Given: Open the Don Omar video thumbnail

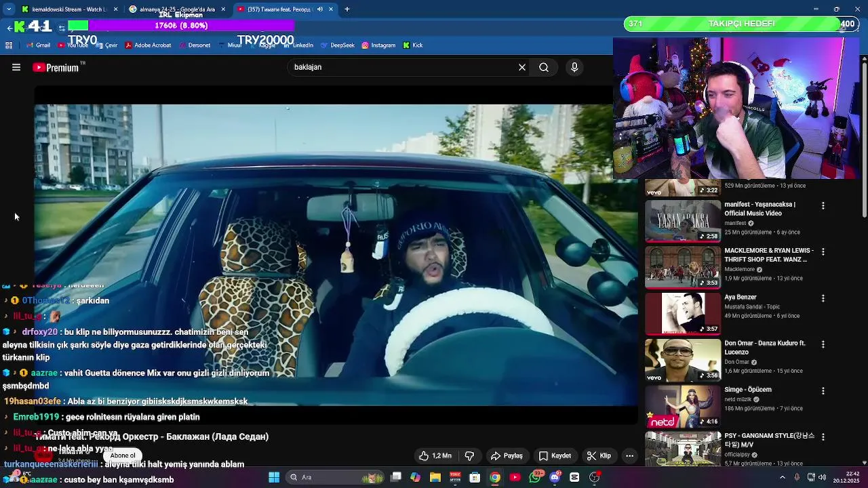Looking at the screenshot, I should pyautogui.click(x=683, y=360).
